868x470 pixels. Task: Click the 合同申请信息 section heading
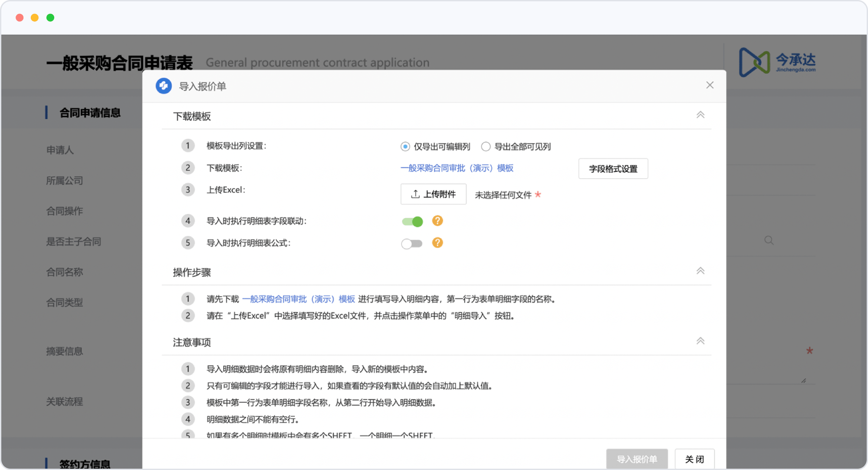90,113
